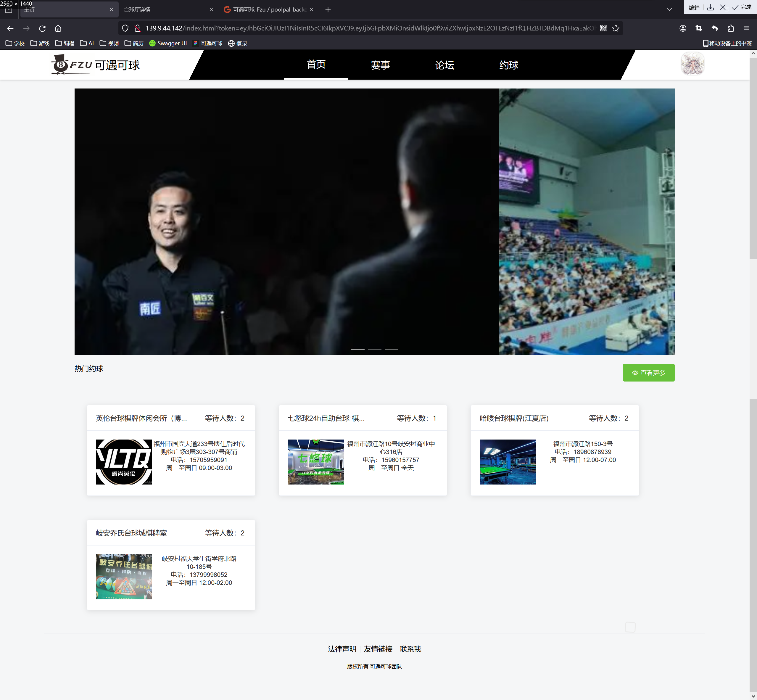The width and height of the screenshot is (757, 700).
Task: Expand the list all tabs chevron
Action: coord(669,9)
